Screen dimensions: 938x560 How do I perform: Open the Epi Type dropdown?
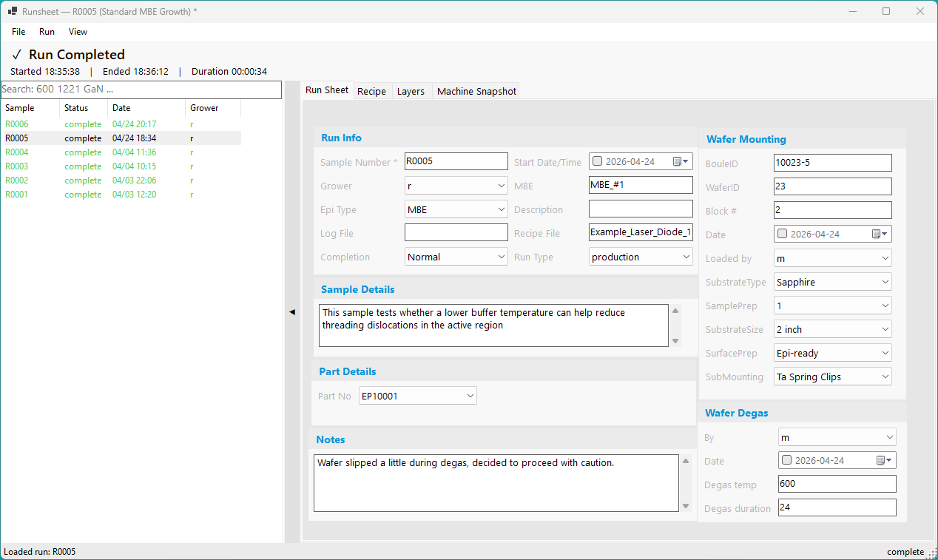tap(456, 209)
